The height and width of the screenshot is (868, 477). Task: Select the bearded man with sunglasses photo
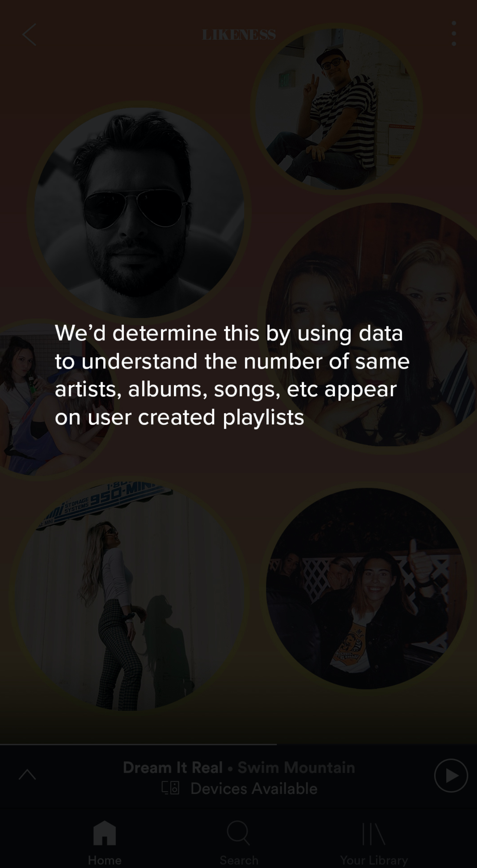tap(139, 213)
